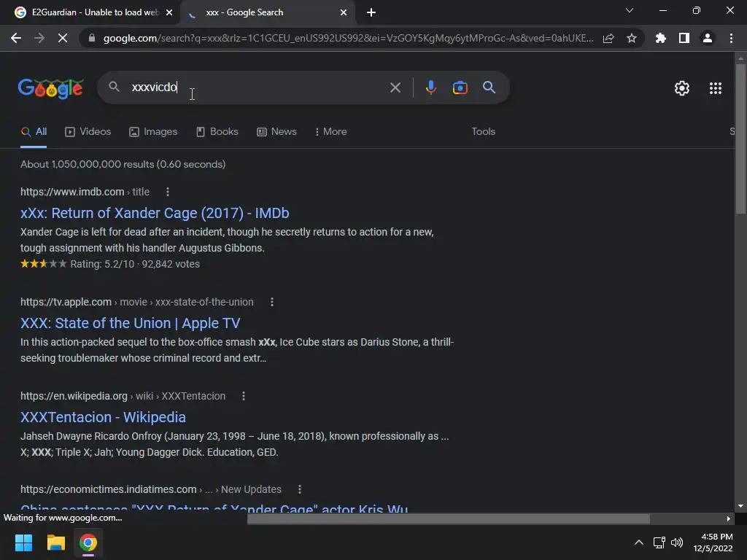Bookmark this page with the star icon
Image resolution: width=747 pixels, height=560 pixels.
[x=632, y=38]
